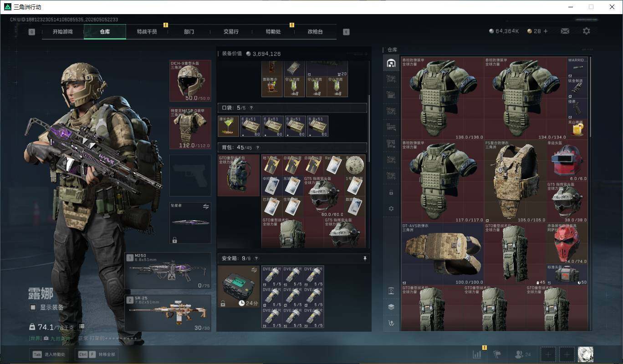Select the 标准头盔 item showing 50
Viewport: 623px width, 364px height.
[567, 274]
